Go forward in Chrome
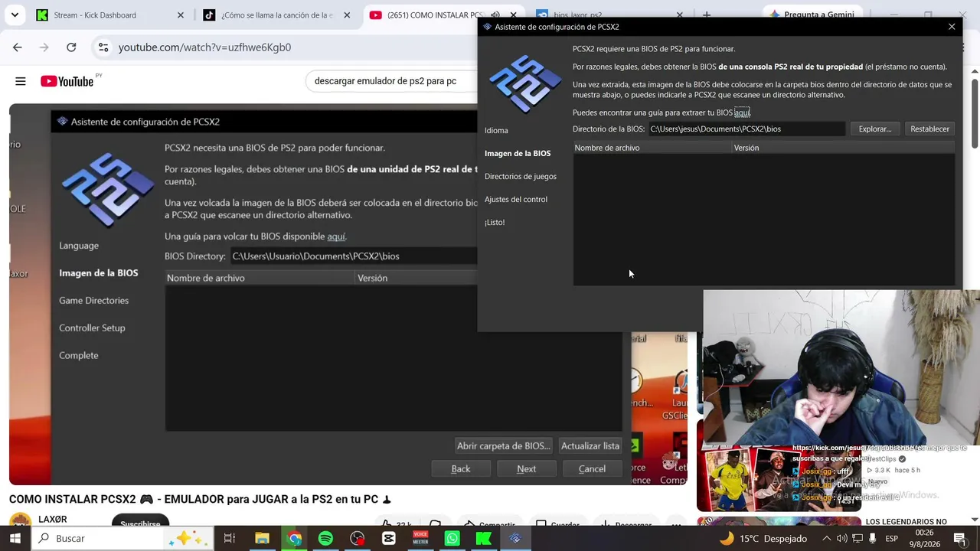The image size is (980, 551). click(44, 47)
